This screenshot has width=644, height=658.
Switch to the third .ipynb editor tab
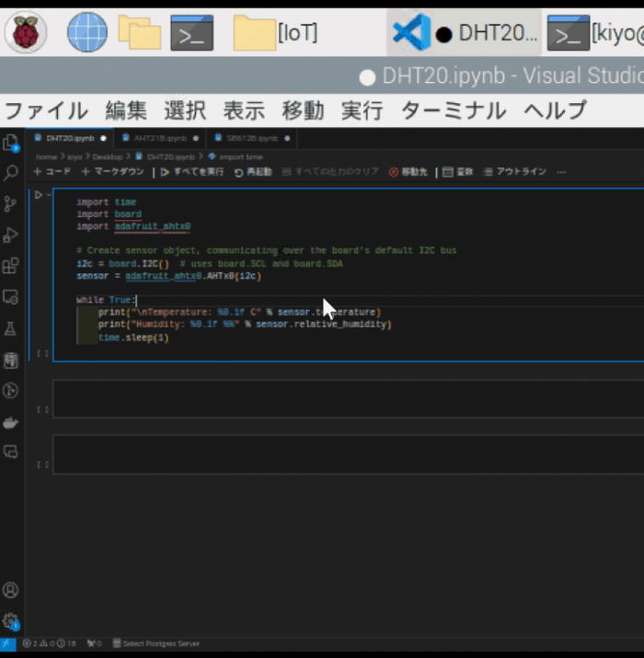252,138
